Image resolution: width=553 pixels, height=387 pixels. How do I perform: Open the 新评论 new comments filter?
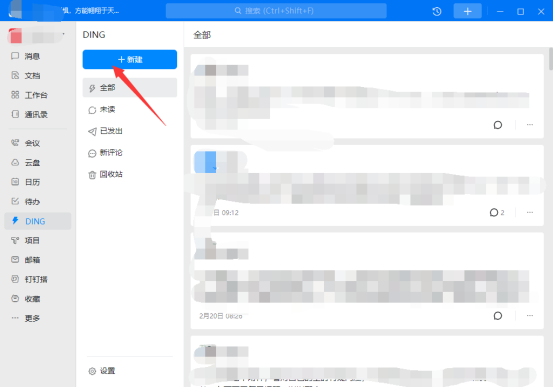pyautogui.click(x=130, y=153)
